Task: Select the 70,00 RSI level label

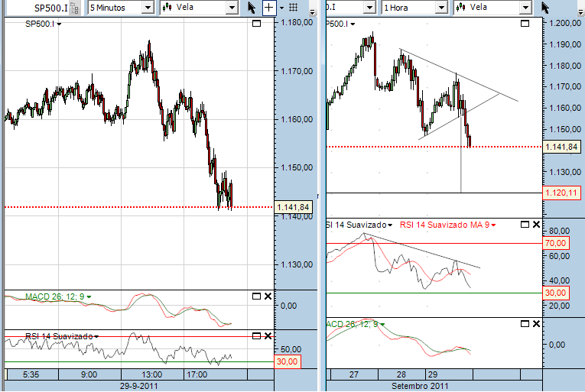Action: click(555, 243)
